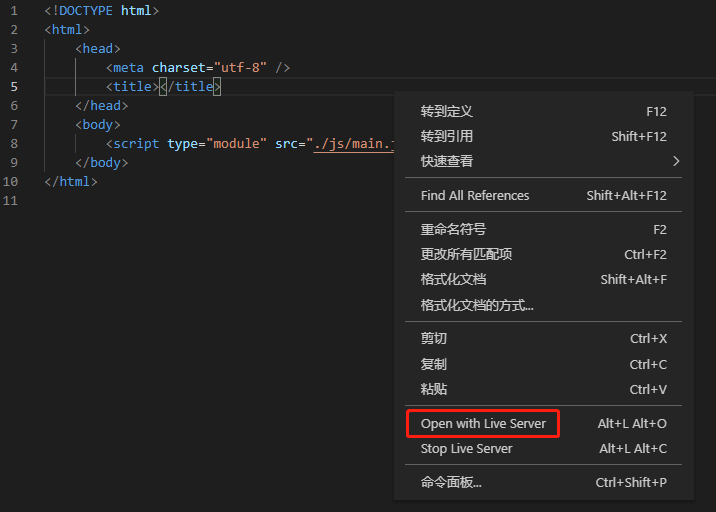Click the closing html tag on line 10

pos(71,182)
